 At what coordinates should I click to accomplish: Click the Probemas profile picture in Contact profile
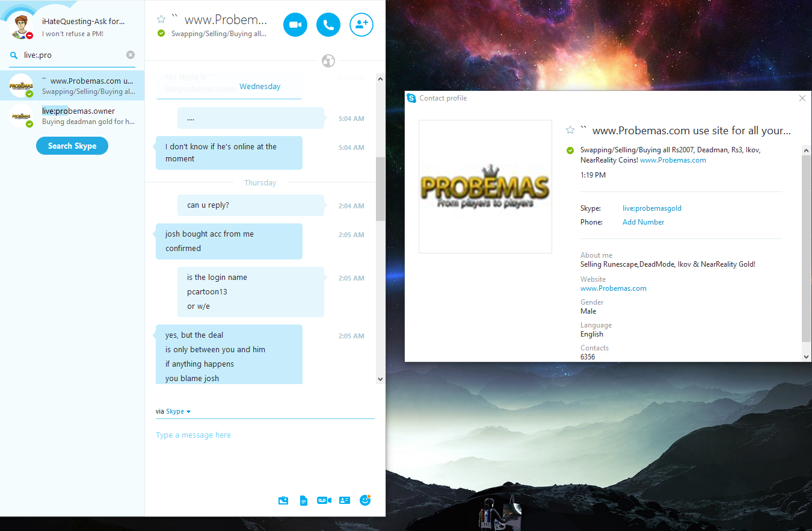coord(485,187)
